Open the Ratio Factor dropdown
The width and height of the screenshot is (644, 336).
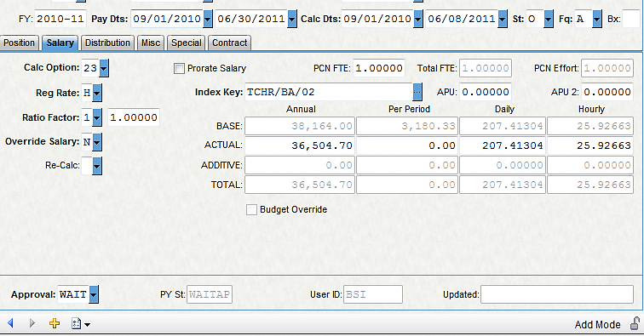tap(97, 117)
